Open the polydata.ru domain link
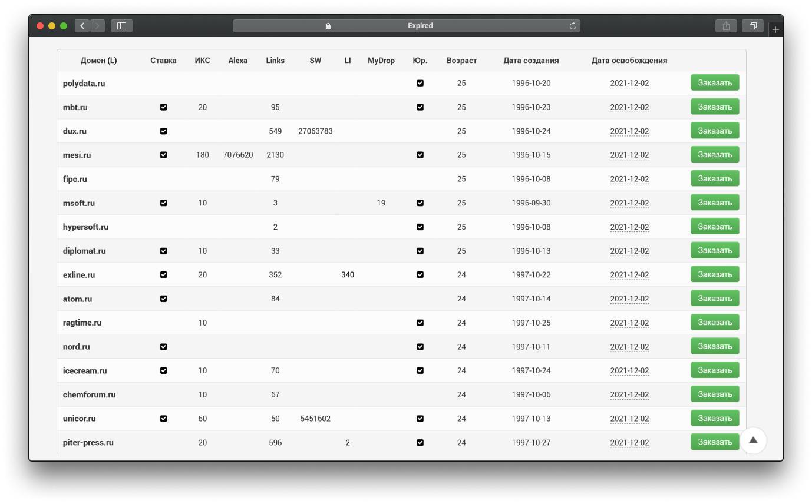The width and height of the screenshot is (812, 504). pos(84,84)
